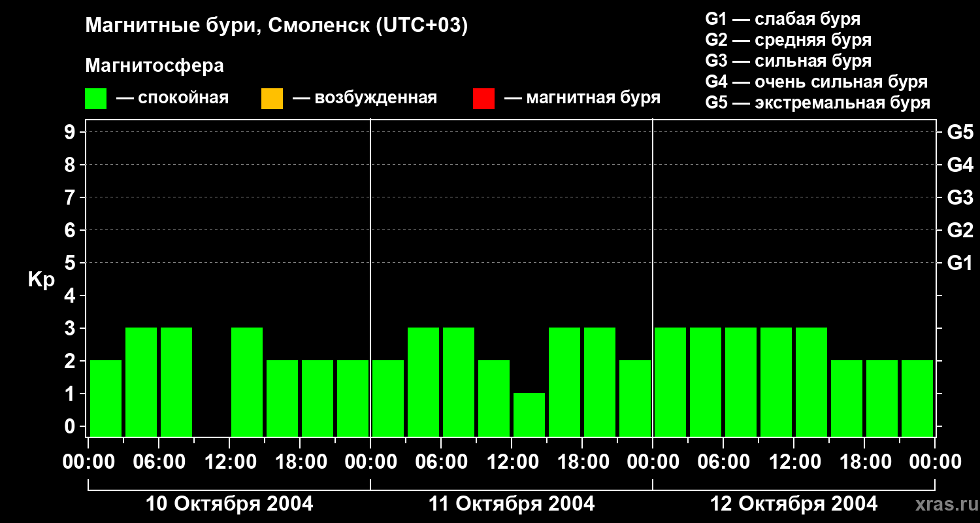Click the G3 right-axis label
The height and width of the screenshot is (523, 980).
(x=960, y=198)
